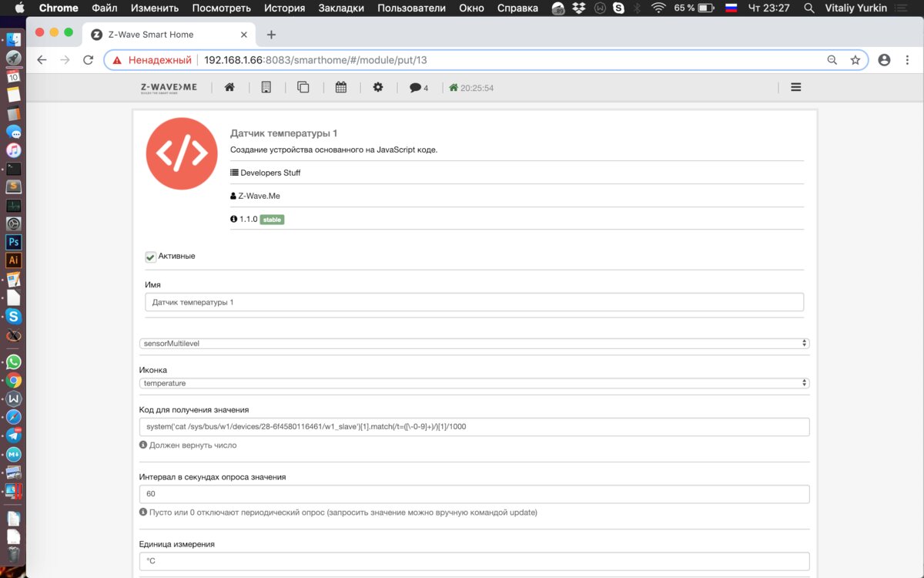This screenshot has height=578, width=924.
Task: Click into the Имя text field
Action: [474, 303]
